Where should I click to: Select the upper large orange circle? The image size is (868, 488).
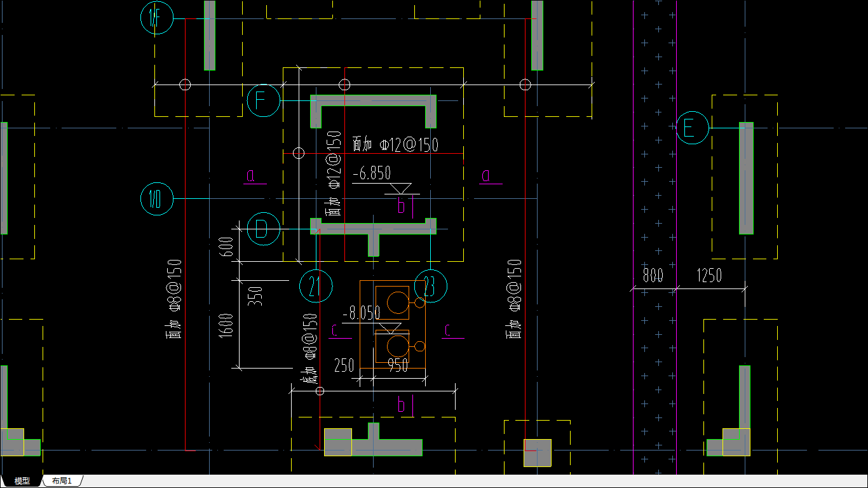398,302
